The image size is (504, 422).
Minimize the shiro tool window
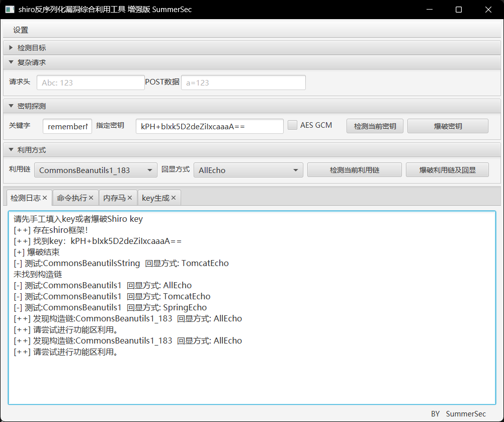430,10
